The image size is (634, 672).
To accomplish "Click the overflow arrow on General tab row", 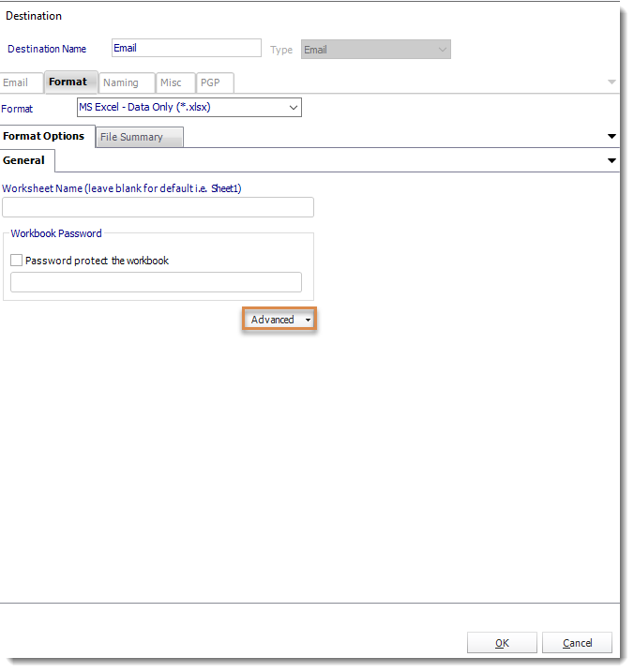I will click(613, 161).
